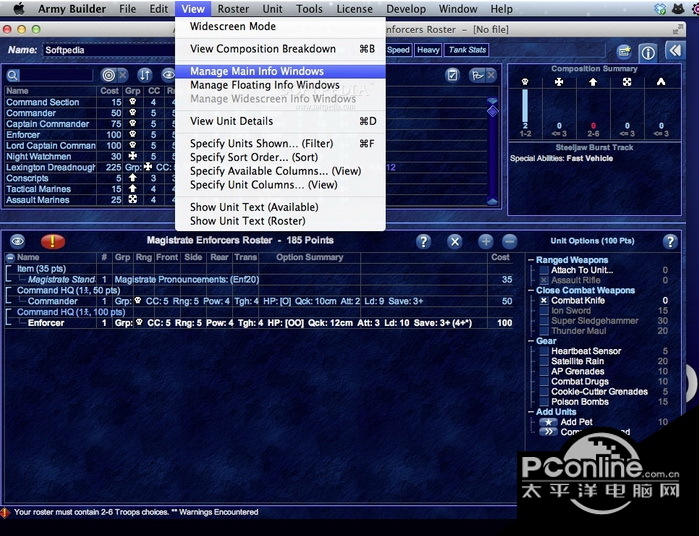Click the star icon beside Add Pet
Image resolution: width=699 pixels, height=536 pixels.
tap(548, 422)
